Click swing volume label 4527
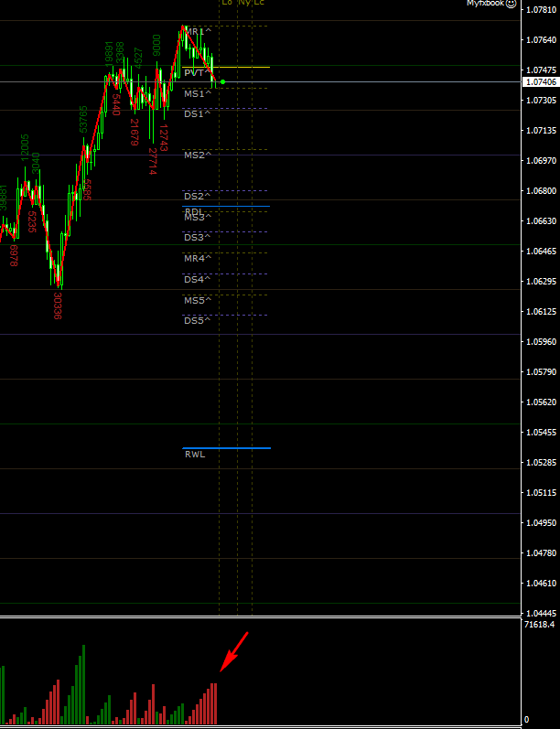560x729 pixels. 139,59
